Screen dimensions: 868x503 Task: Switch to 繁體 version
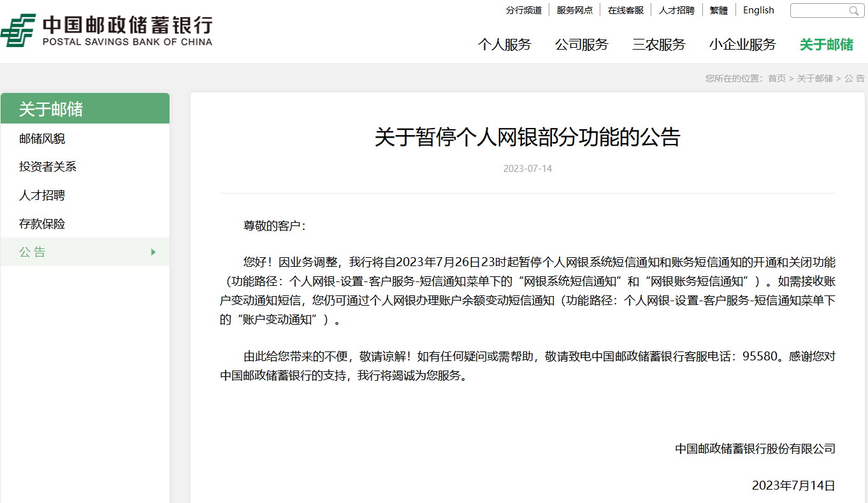pyautogui.click(x=719, y=10)
